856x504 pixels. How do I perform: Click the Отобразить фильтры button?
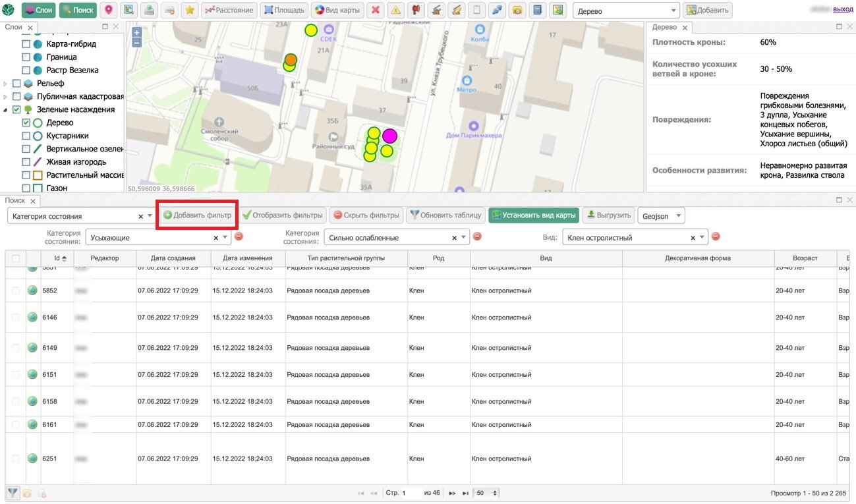(x=282, y=215)
